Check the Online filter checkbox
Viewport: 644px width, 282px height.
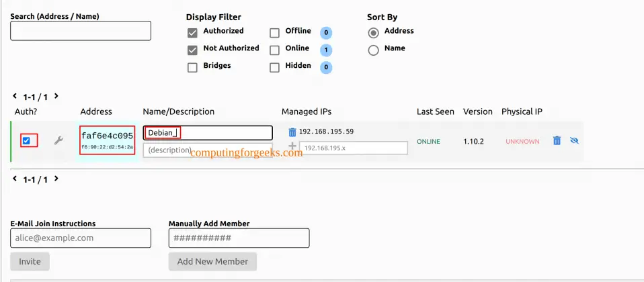coord(274,50)
